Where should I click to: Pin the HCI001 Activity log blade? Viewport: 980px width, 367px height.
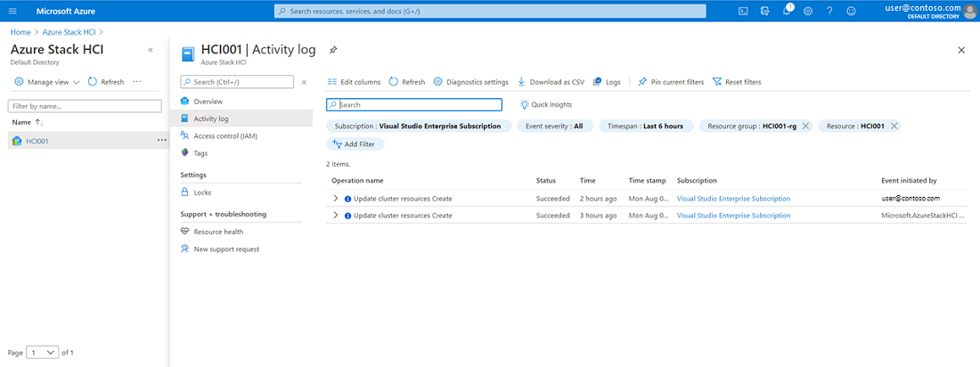tap(333, 50)
